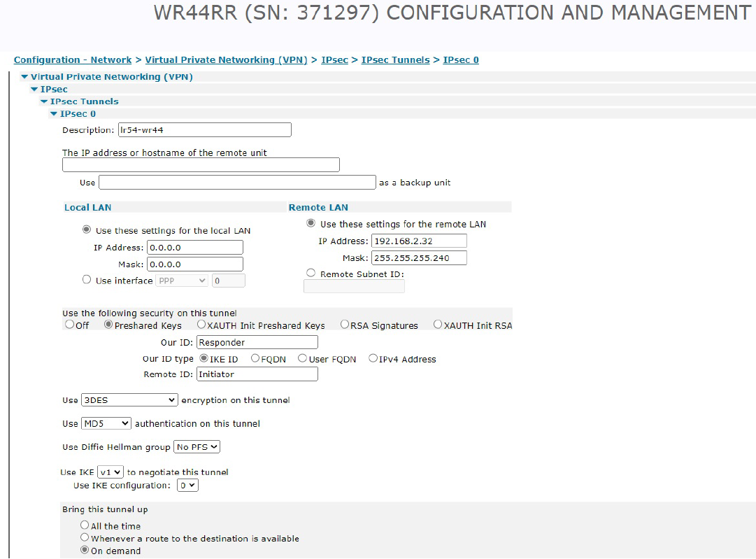The height and width of the screenshot is (559, 756).
Task: Open the 3DES encryption dropdown
Action: [x=129, y=400]
